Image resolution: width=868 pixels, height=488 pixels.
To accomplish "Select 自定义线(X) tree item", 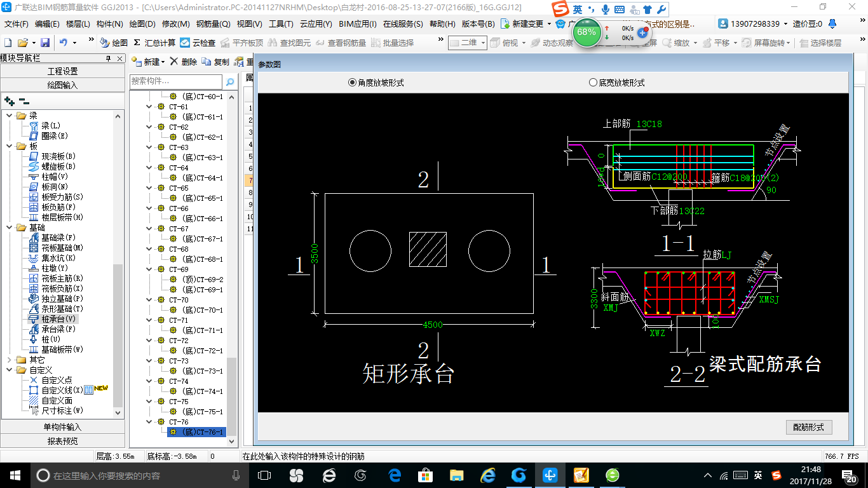I will (x=56, y=390).
